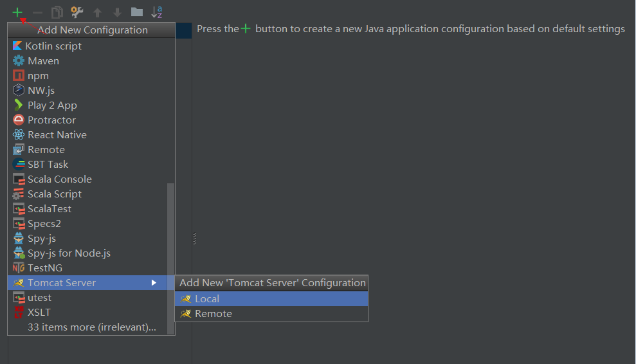This screenshot has width=636, height=364.
Task: Click the Scala Script icon
Action: pyautogui.click(x=18, y=194)
